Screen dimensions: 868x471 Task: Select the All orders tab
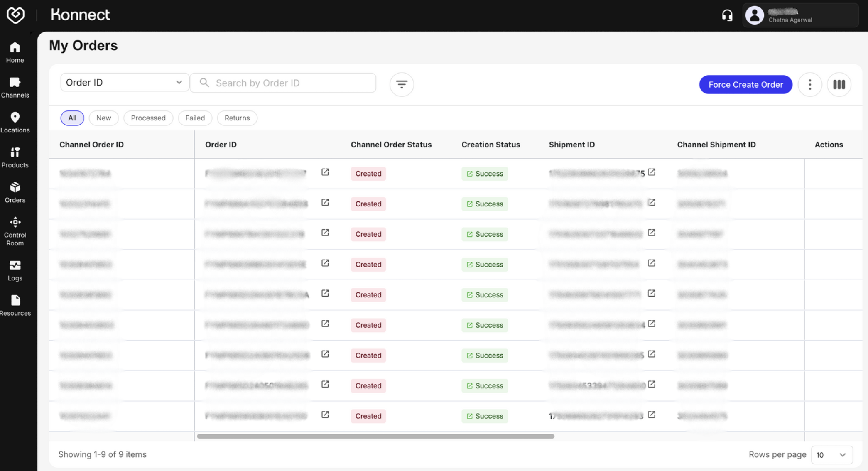pos(72,118)
